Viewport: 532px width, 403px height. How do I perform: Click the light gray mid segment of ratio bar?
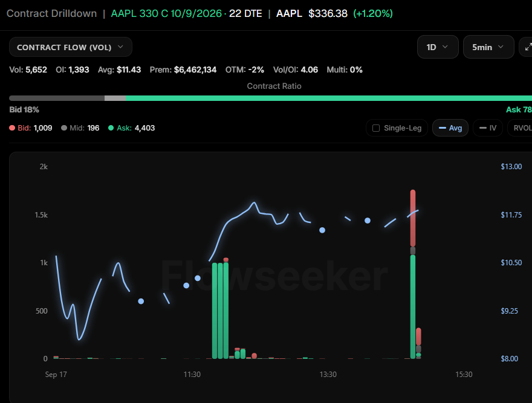point(115,98)
